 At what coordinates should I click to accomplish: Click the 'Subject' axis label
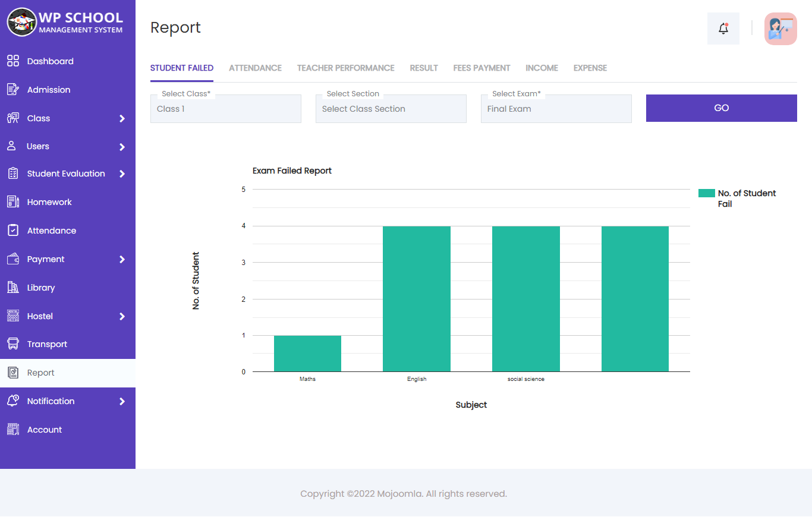471,405
